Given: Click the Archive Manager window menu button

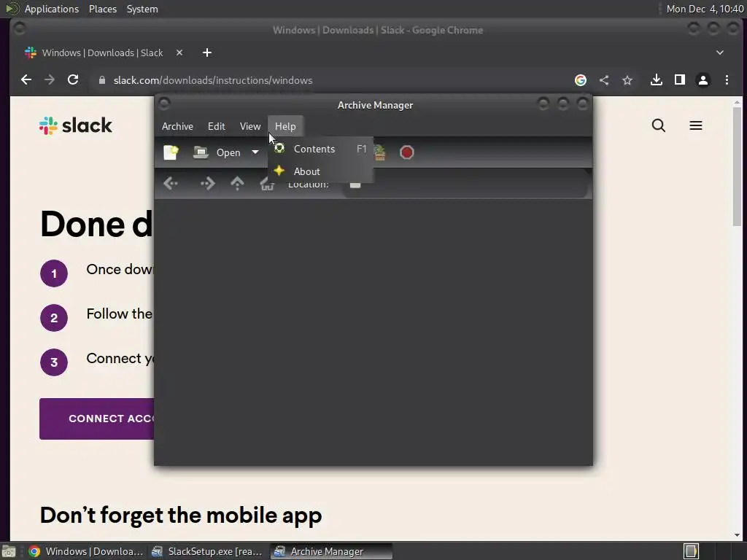Looking at the screenshot, I should (x=164, y=104).
